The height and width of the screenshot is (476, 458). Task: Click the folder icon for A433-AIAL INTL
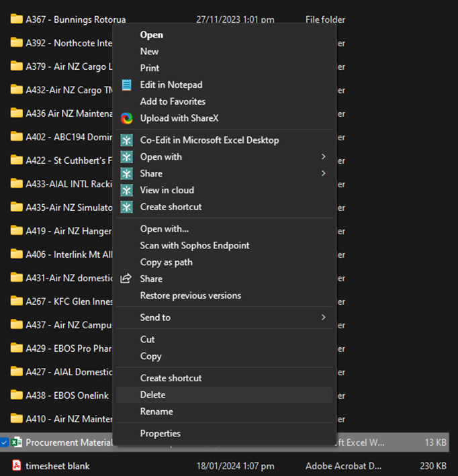click(x=16, y=183)
